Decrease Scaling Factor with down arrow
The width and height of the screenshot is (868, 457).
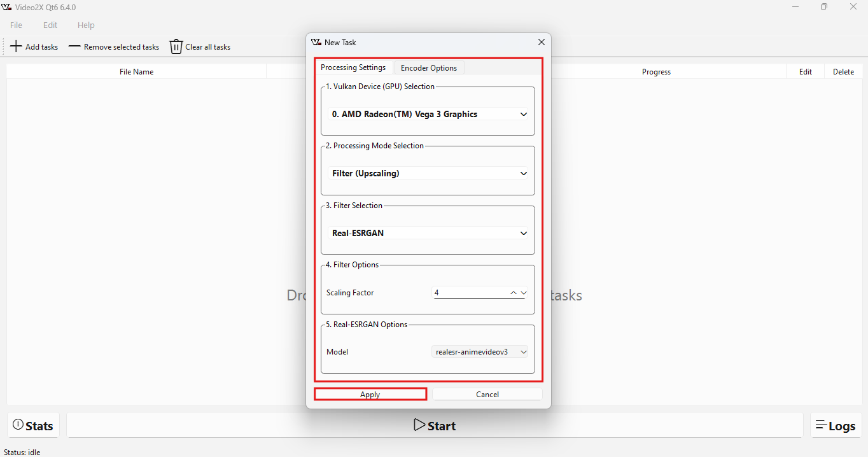point(524,293)
